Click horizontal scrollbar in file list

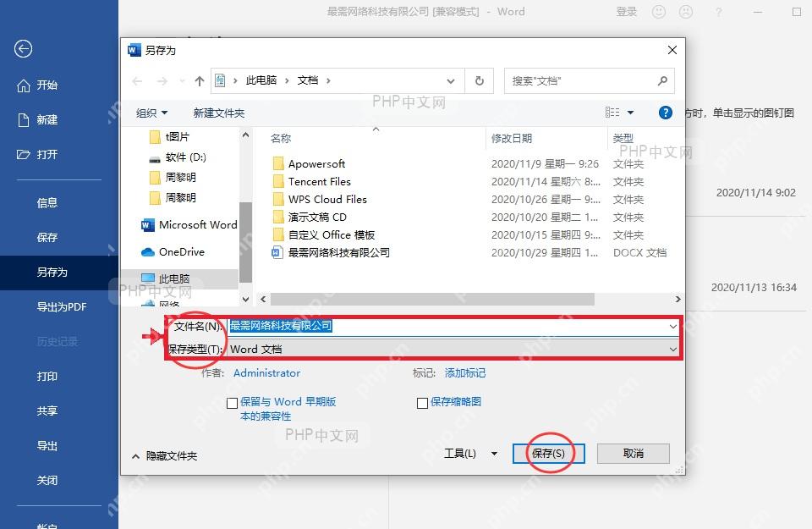(432, 299)
